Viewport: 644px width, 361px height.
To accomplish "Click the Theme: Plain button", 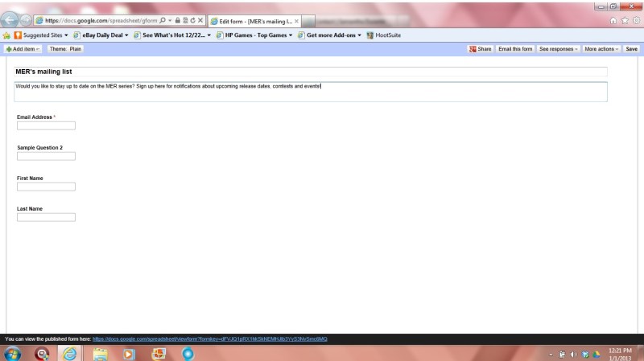I will 65,49.
